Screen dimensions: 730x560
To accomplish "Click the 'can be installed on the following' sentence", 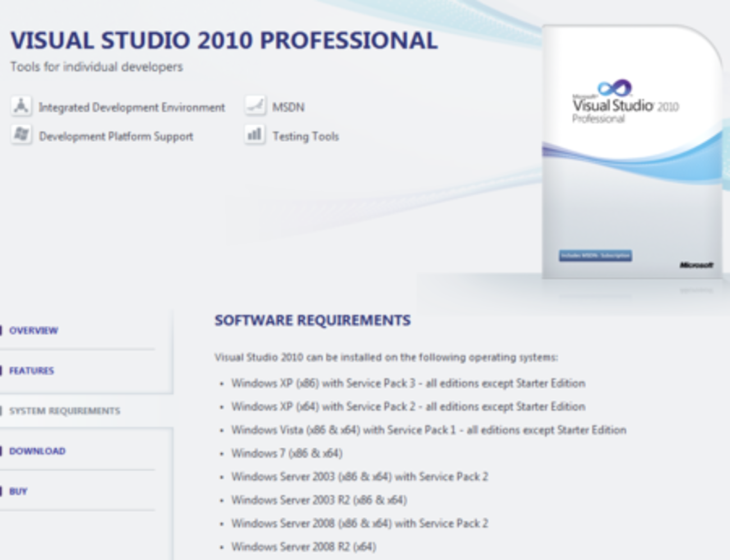I will click(386, 357).
